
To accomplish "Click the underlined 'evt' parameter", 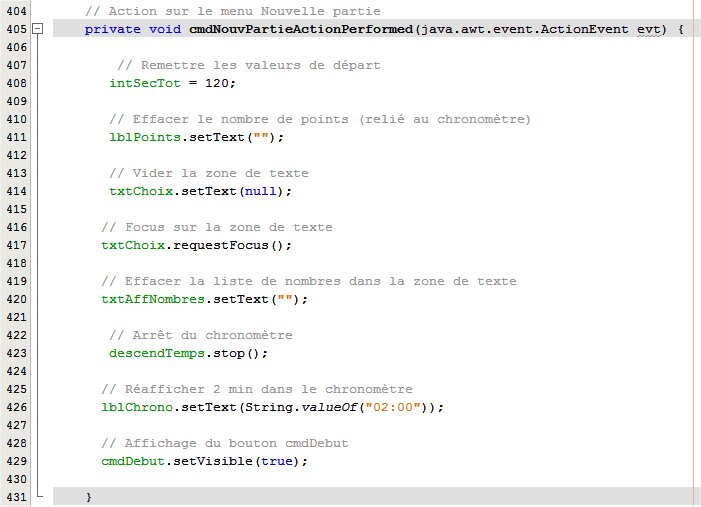I will (x=649, y=30).
